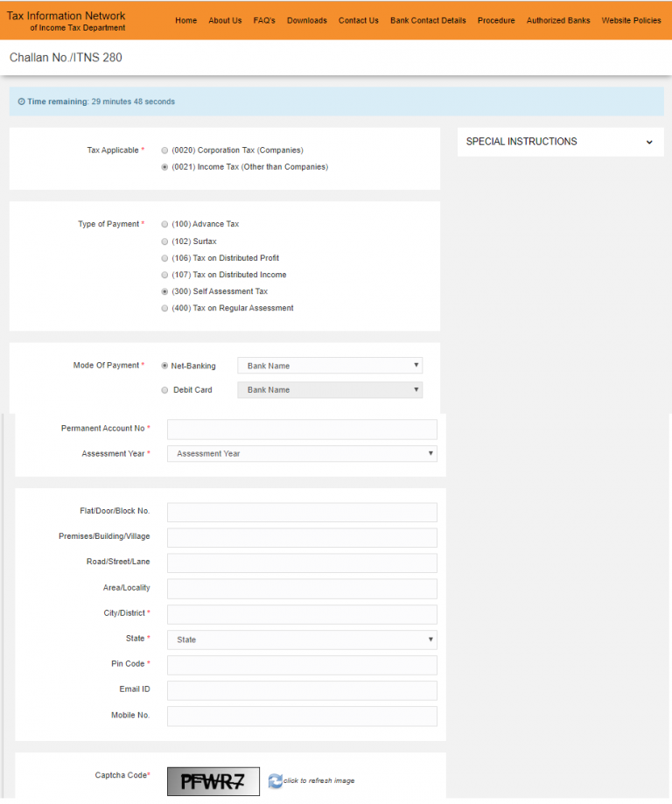The height and width of the screenshot is (804, 672).
Task: Select Corporation Tax (Companies) radio button
Action: pos(164,150)
